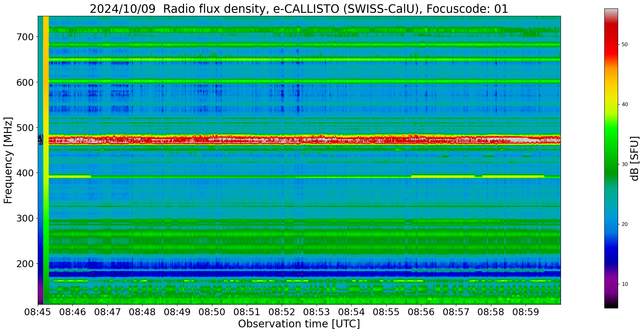Click the 700 frequency tick label
644x333 pixels.
[25, 37]
